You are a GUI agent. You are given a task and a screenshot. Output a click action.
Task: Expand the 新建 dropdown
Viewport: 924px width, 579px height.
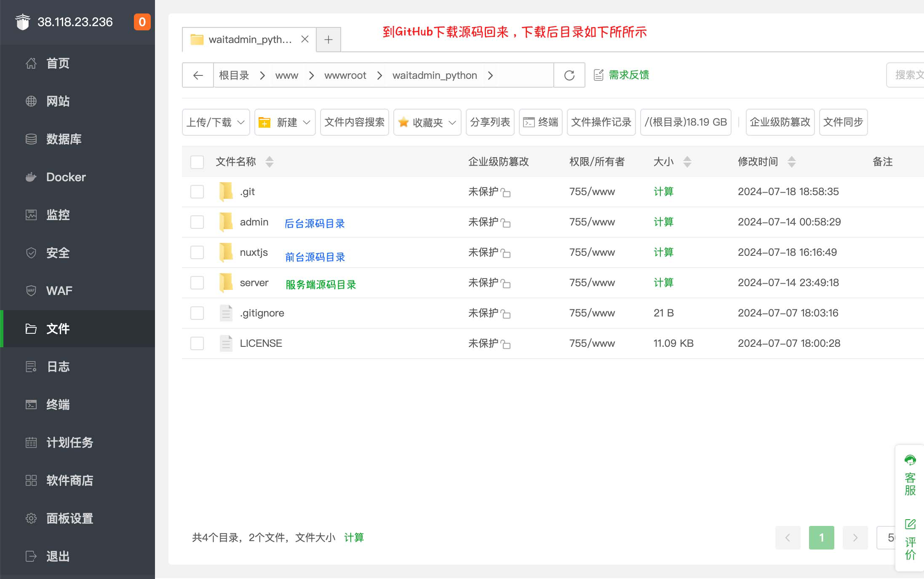pyautogui.click(x=285, y=122)
